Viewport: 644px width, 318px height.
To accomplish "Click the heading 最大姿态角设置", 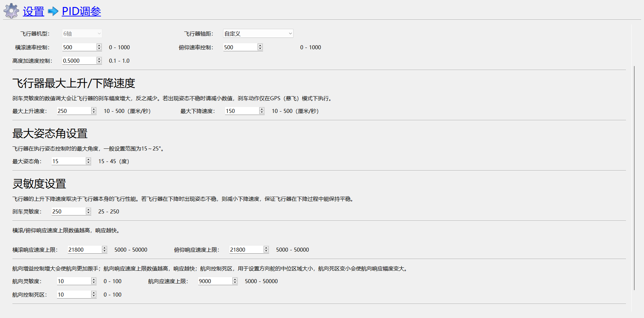I will tap(50, 133).
